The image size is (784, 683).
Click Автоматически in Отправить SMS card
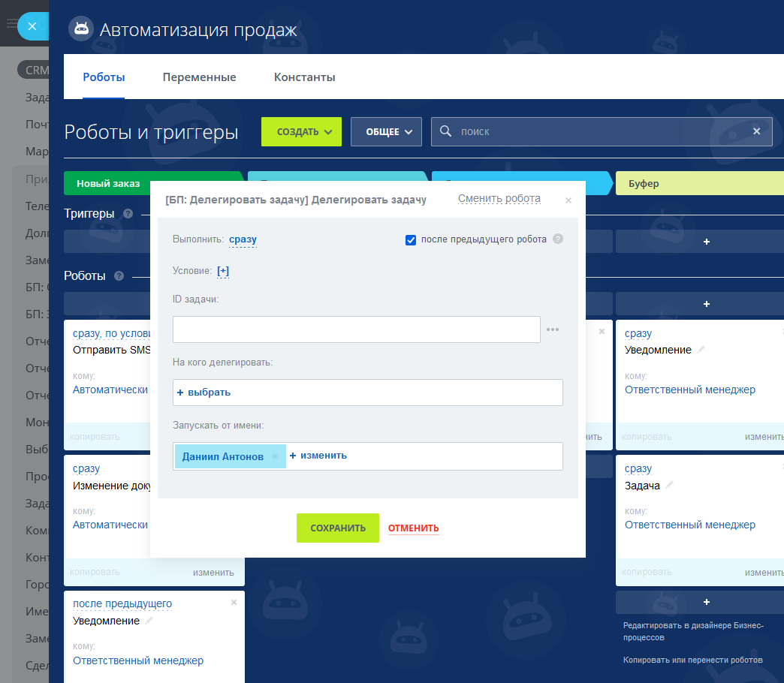tap(110, 390)
